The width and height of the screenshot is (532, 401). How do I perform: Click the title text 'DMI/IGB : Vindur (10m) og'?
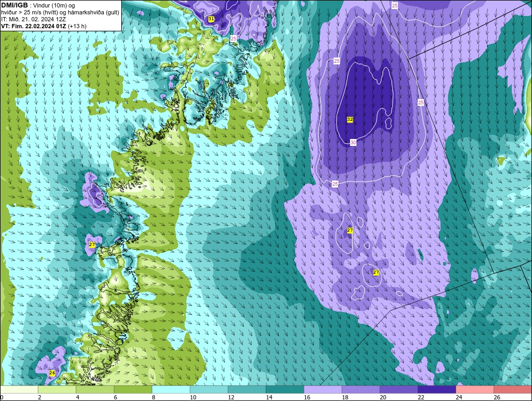point(38,5)
